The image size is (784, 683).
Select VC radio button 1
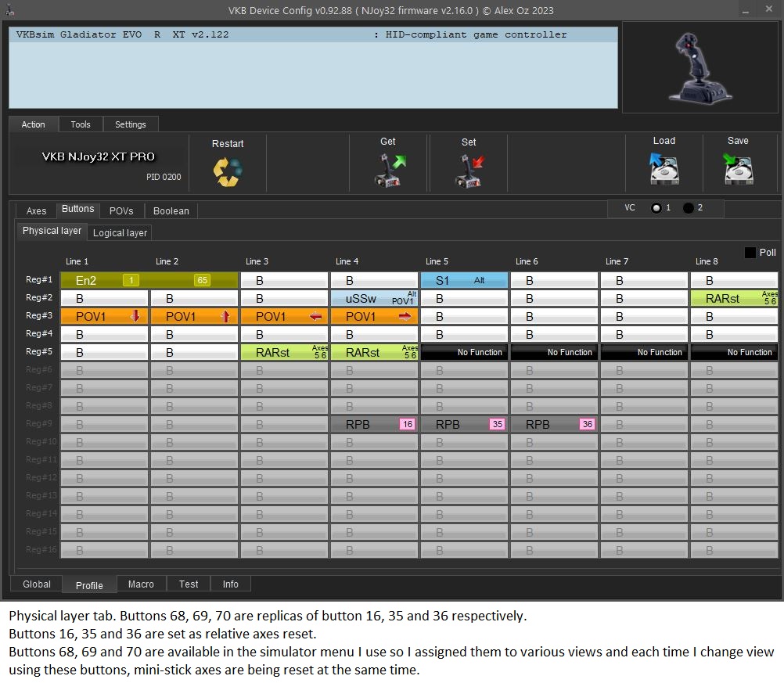click(x=656, y=208)
